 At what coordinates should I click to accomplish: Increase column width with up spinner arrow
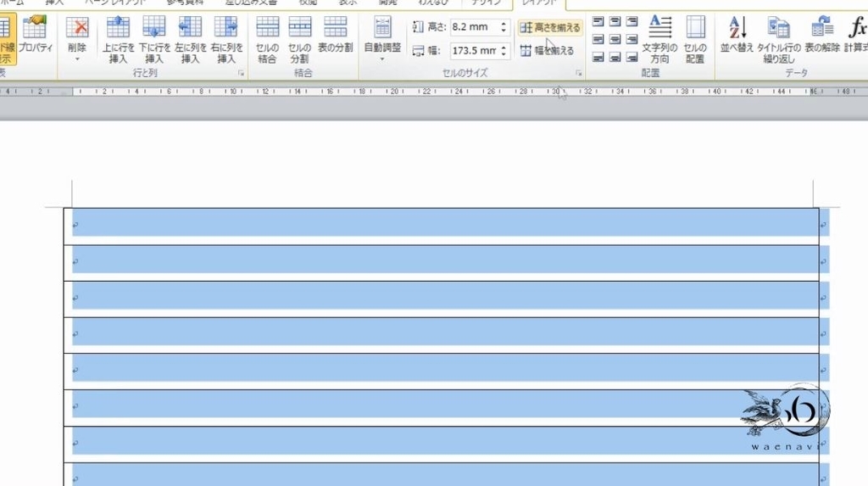504,47
